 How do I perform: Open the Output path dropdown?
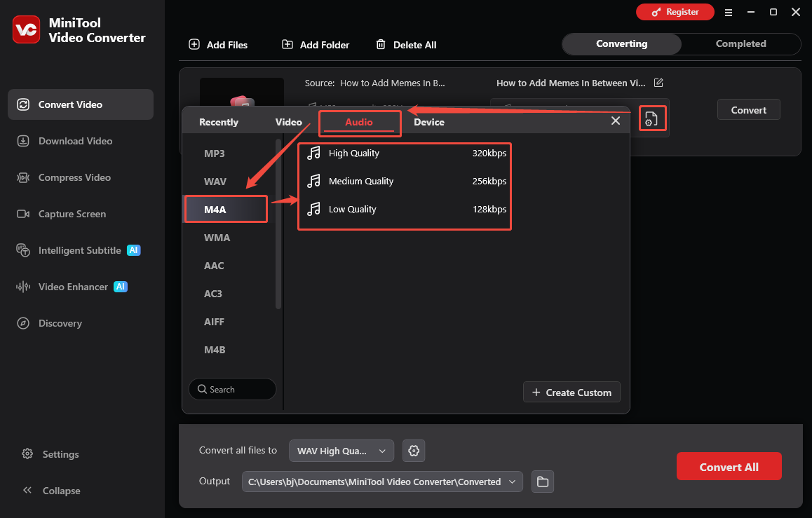pos(382,482)
